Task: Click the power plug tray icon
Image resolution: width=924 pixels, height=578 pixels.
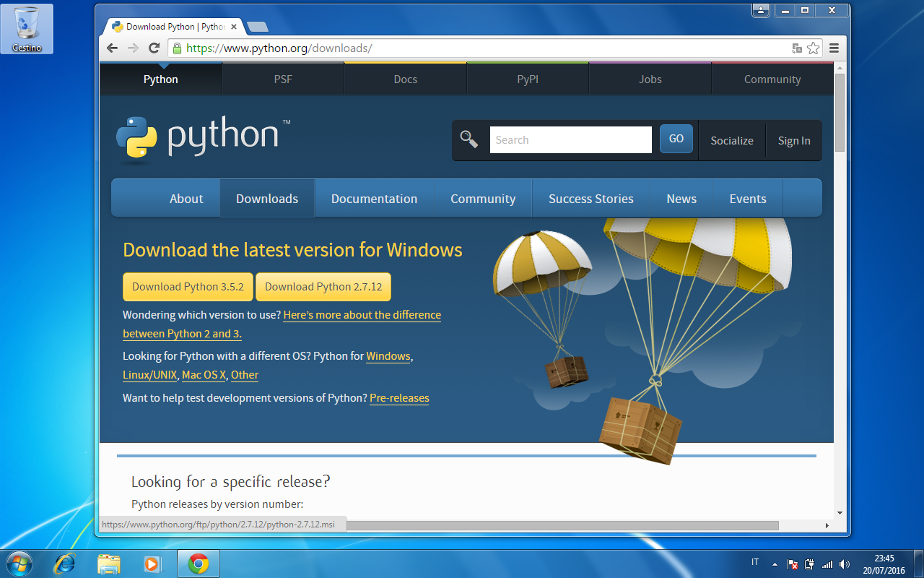Action: pos(809,564)
